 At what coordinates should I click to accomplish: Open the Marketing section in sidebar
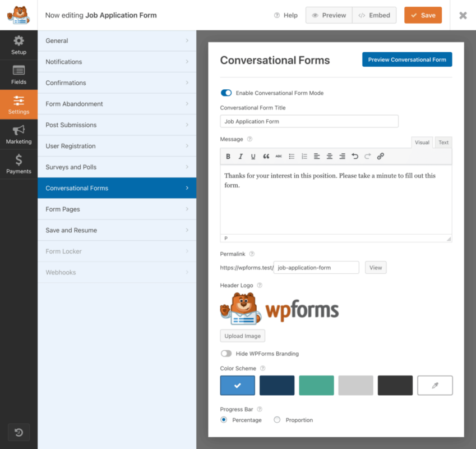click(19, 135)
